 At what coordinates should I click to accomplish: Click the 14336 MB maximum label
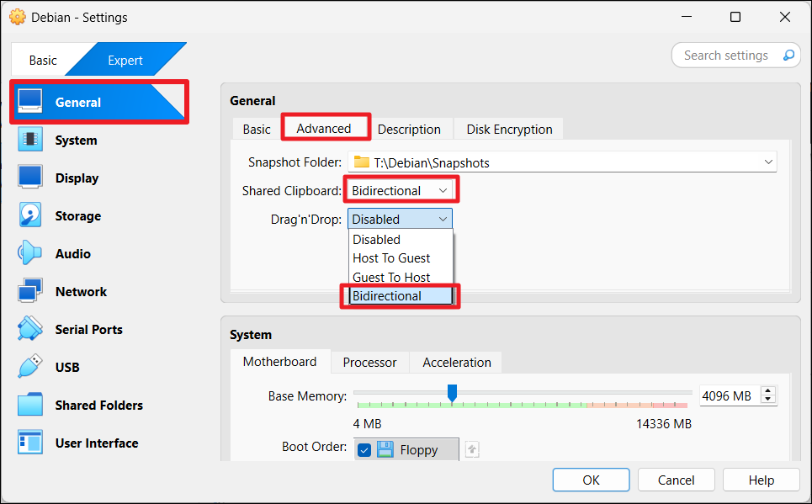click(x=663, y=424)
